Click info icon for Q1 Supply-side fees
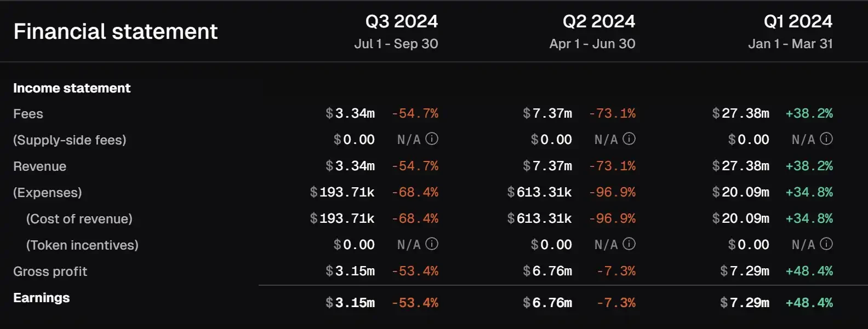 [x=826, y=139]
